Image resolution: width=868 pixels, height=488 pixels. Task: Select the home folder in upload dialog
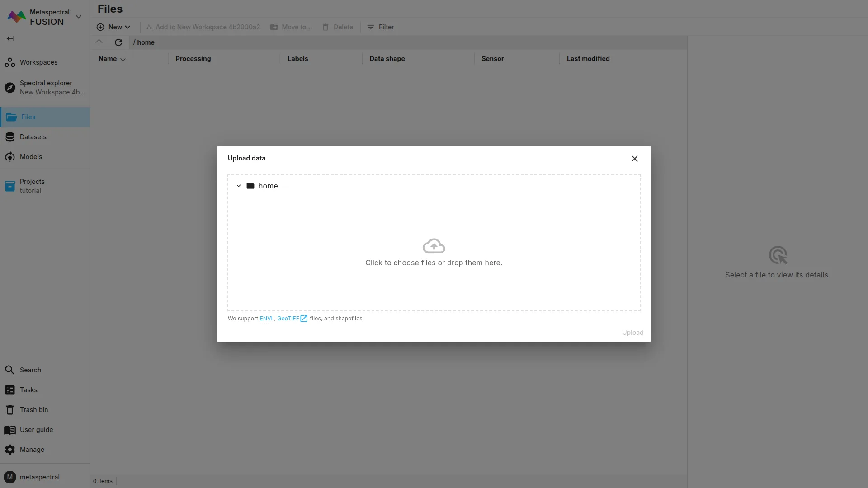tap(268, 186)
